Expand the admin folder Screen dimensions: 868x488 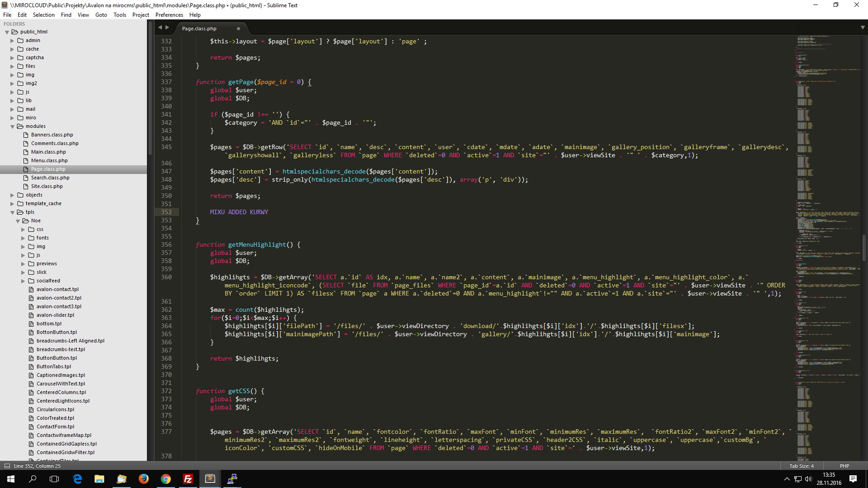pyautogui.click(x=13, y=41)
